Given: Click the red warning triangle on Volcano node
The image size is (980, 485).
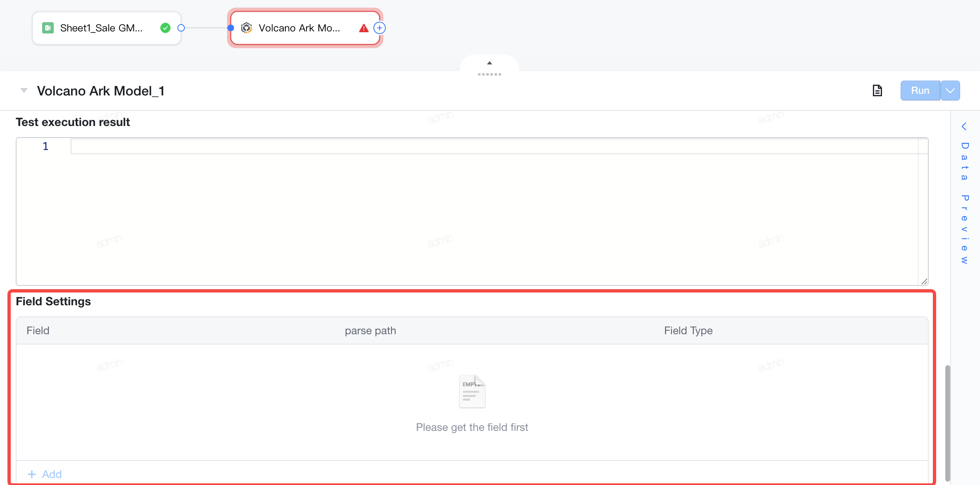Looking at the screenshot, I should point(363,28).
